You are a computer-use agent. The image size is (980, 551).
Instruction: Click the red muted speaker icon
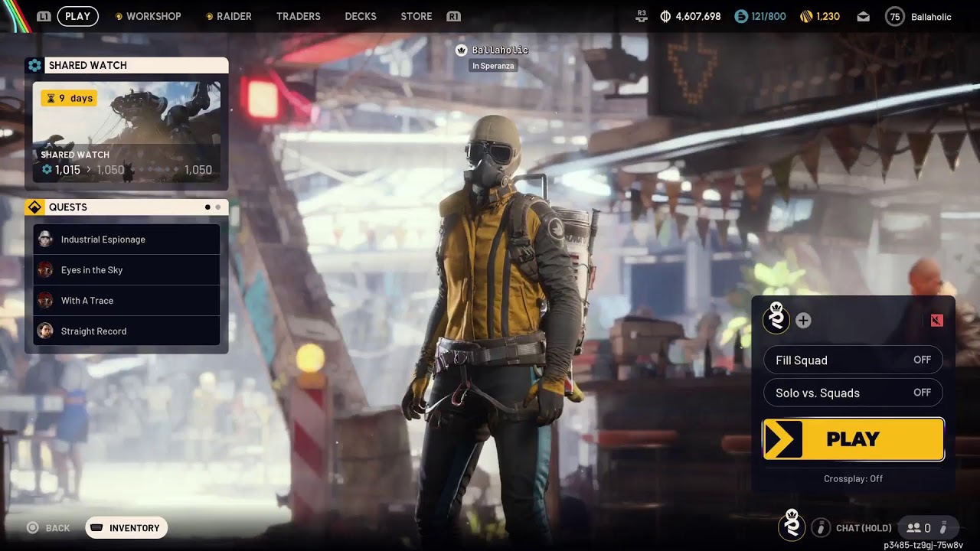coord(936,321)
